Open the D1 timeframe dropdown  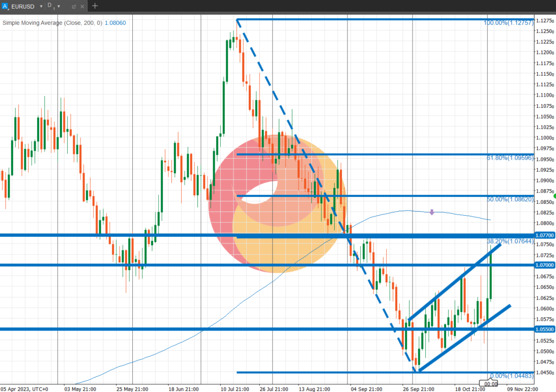click(59, 7)
